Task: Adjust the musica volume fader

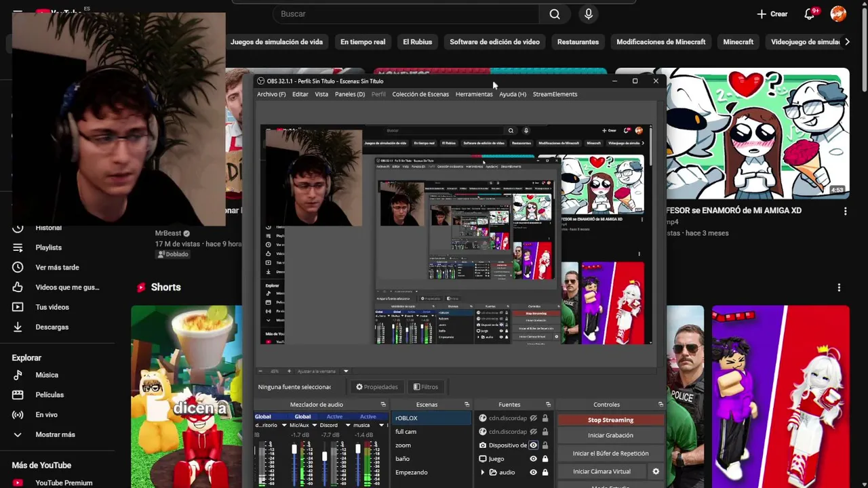Action: [x=358, y=448]
